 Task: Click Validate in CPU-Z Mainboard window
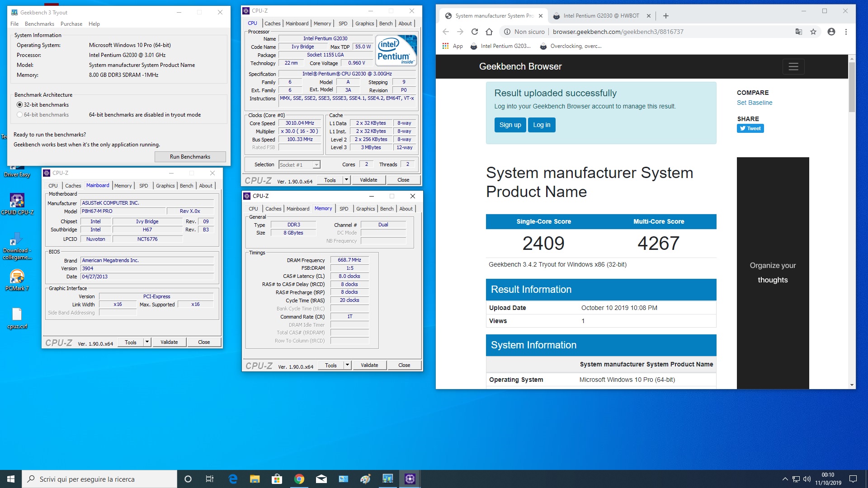169,342
